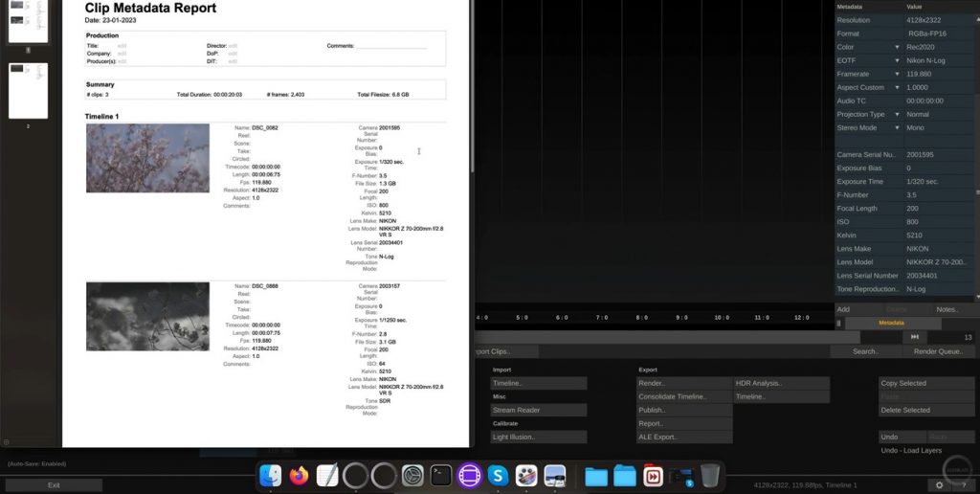
Task: Open TextEdit notepad icon in the dock
Action: (x=327, y=476)
